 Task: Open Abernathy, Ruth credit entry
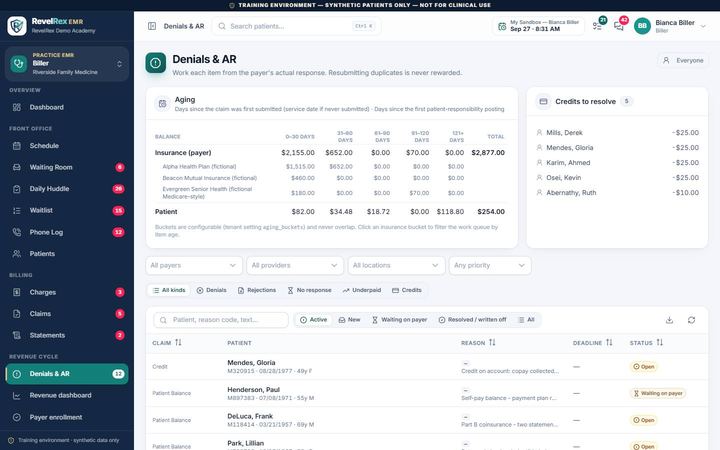[x=617, y=193]
